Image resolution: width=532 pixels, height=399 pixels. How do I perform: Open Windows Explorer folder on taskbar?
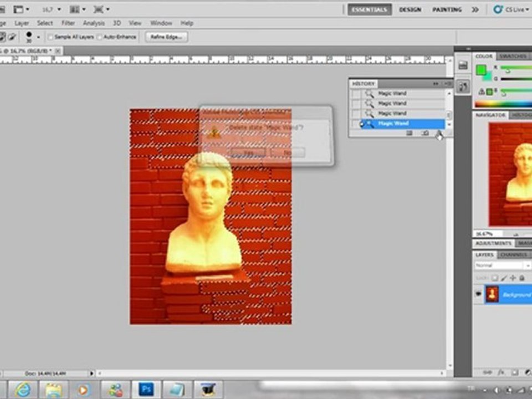(54, 390)
